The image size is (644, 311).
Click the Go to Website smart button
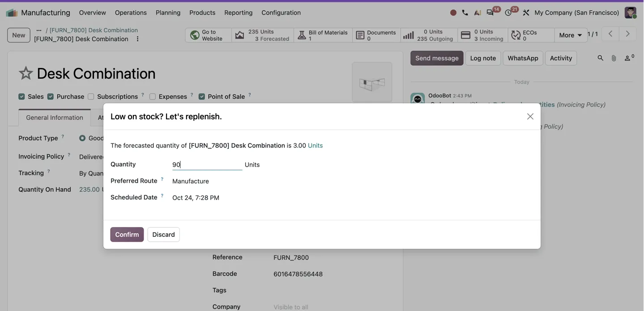pos(209,35)
